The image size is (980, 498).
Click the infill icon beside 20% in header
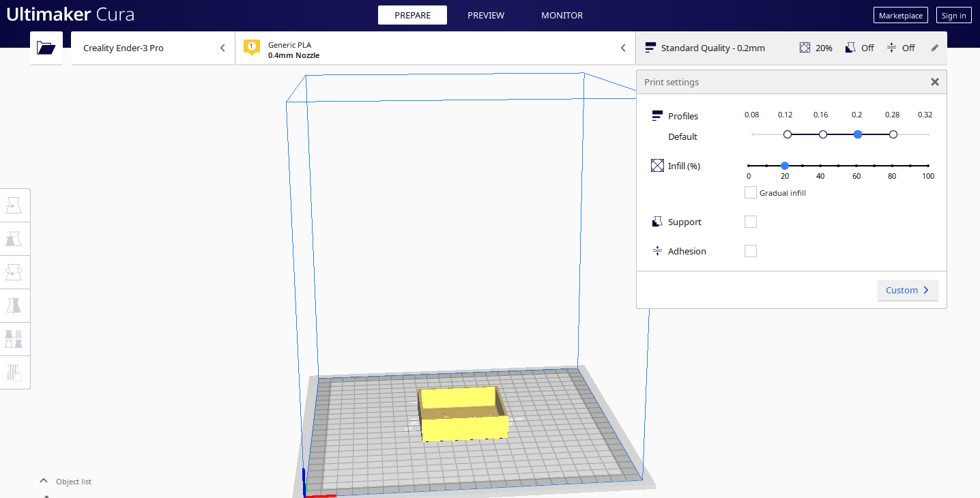805,48
